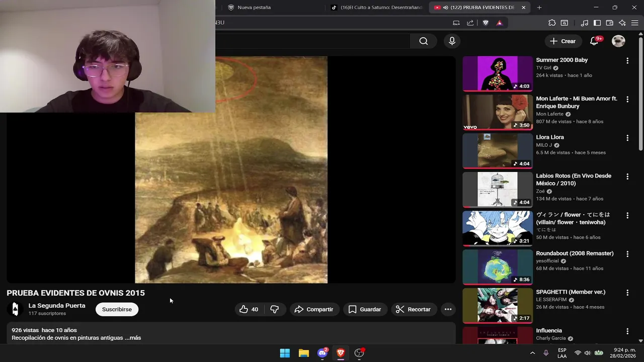Click the Influencia video title
Image resolution: width=644 pixels, height=362 pixels.
(549, 331)
